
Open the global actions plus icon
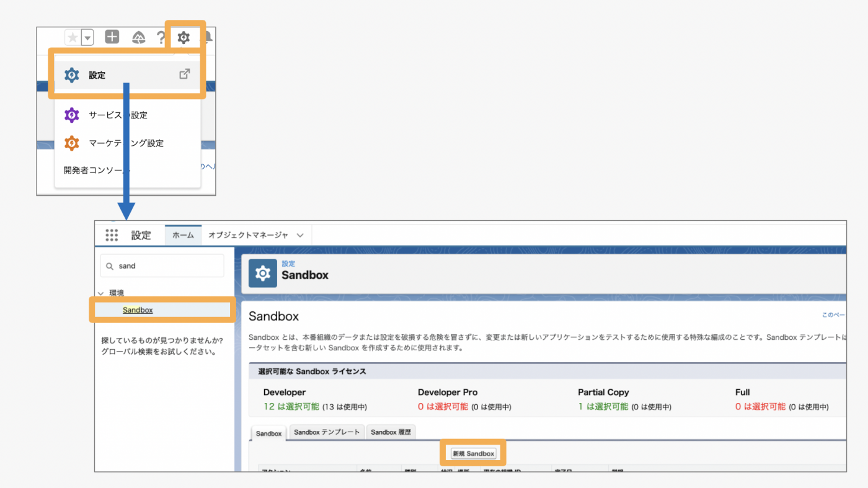112,37
